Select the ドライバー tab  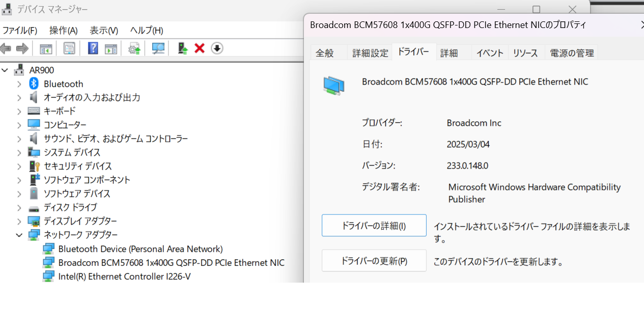(x=413, y=52)
